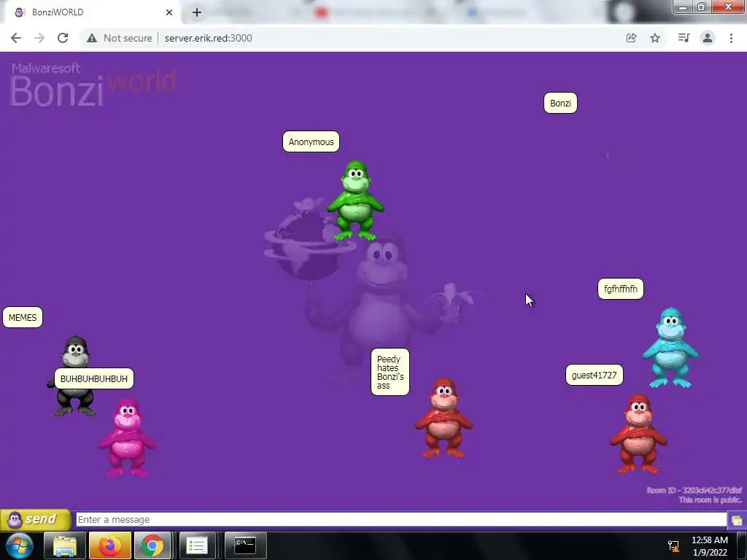Click the server.erik.red:3000 address bar

[x=208, y=38]
